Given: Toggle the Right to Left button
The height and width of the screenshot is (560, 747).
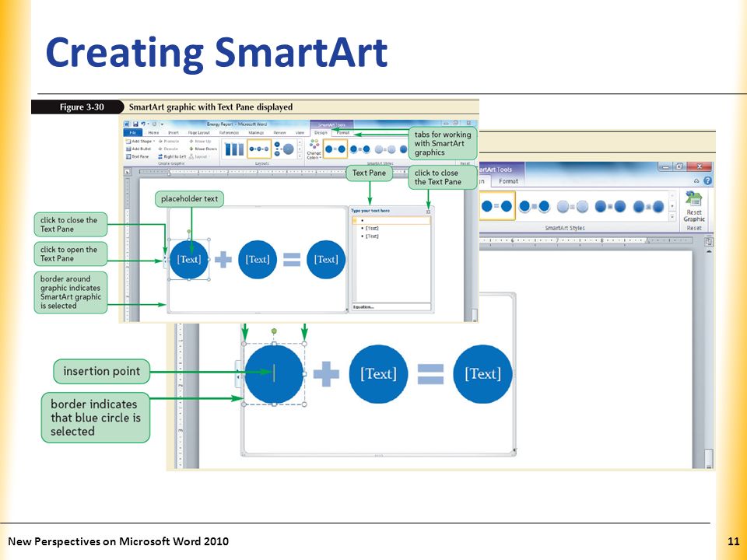Looking at the screenshot, I should (172, 156).
